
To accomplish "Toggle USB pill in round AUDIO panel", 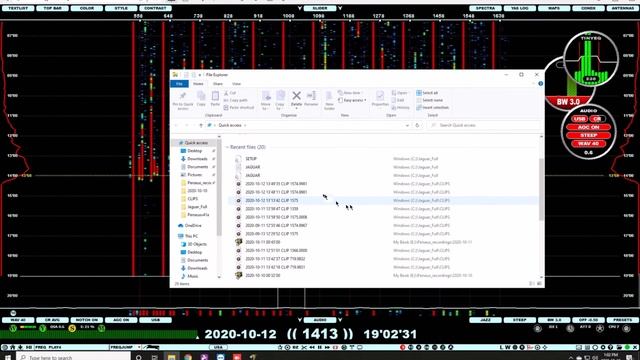I will 579,119.
